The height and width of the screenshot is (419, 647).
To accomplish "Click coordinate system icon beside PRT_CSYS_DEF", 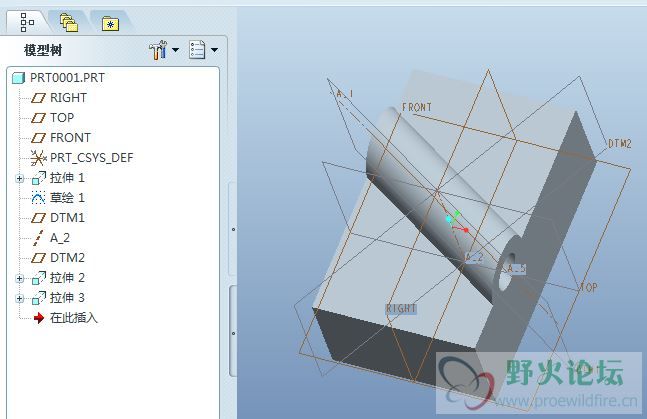I will tap(38, 158).
